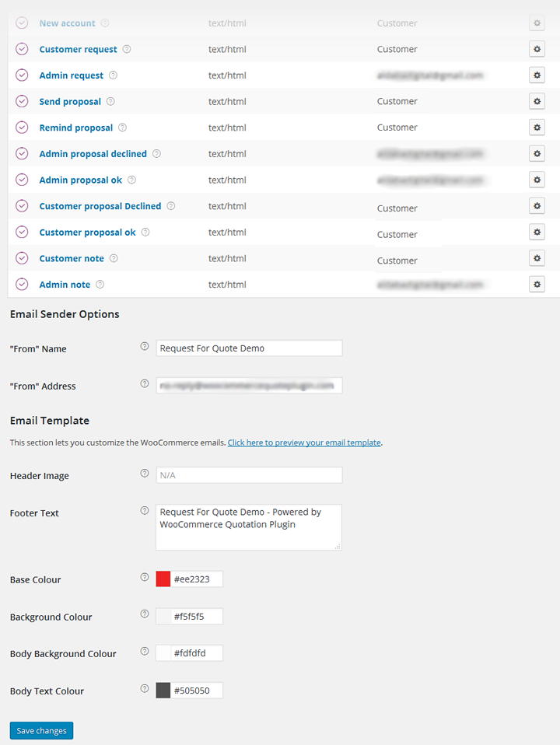
Task: Open the Admin proposal ok email
Action: 81,180
